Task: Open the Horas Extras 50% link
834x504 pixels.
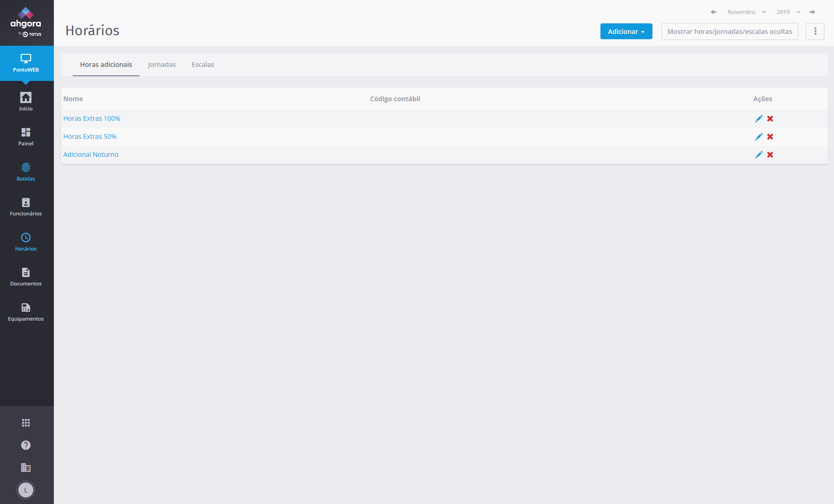Action: (90, 137)
